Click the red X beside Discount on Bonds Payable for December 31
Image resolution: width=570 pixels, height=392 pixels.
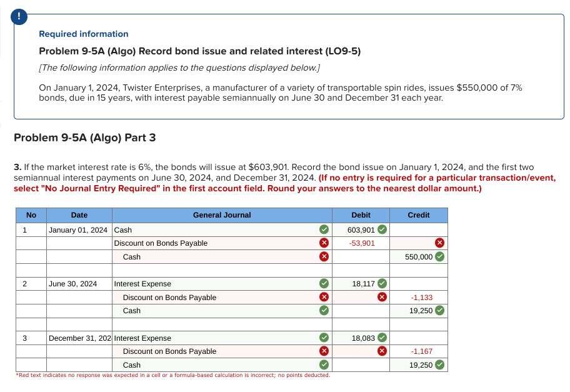324,351
